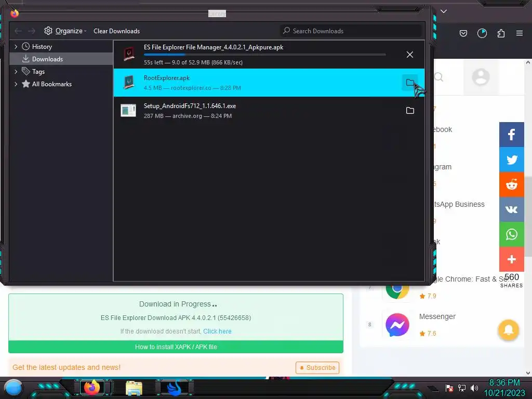Click the Library back arrow
This screenshot has height=399, width=532.
click(18, 31)
